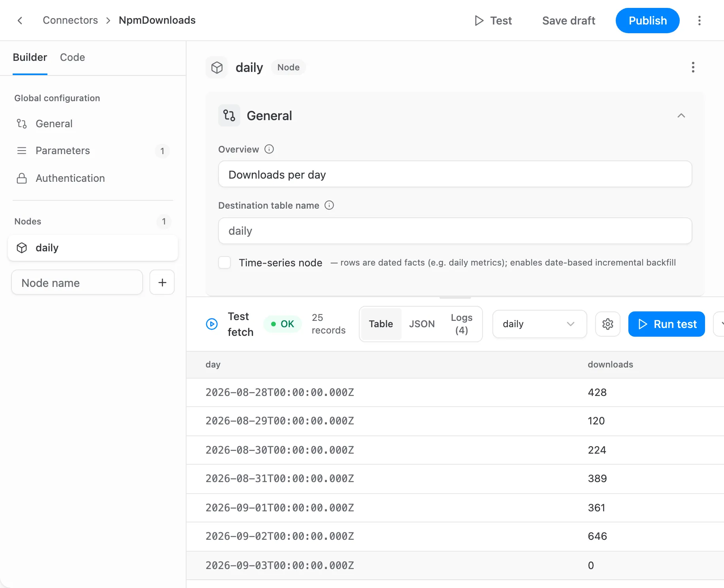Image resolution: width=724 pixels, height=588 pixels.
Task: Click the downloads value 120
Action: 596,421
